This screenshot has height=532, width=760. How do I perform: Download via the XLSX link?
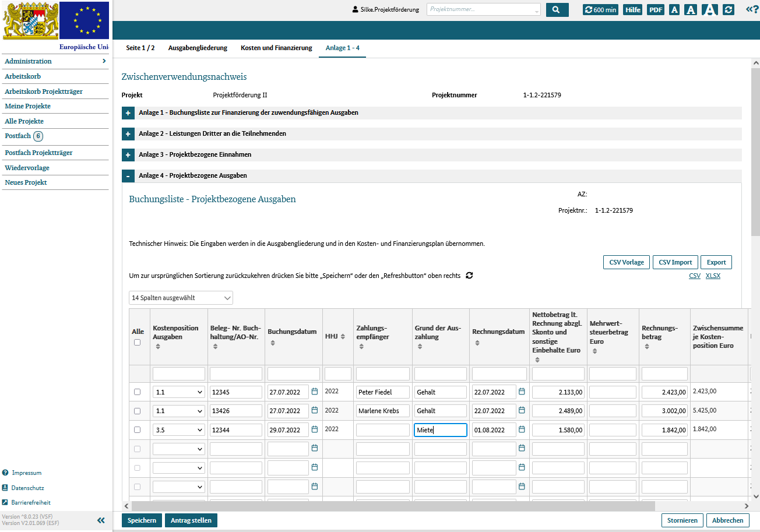[x=713, y=276]
